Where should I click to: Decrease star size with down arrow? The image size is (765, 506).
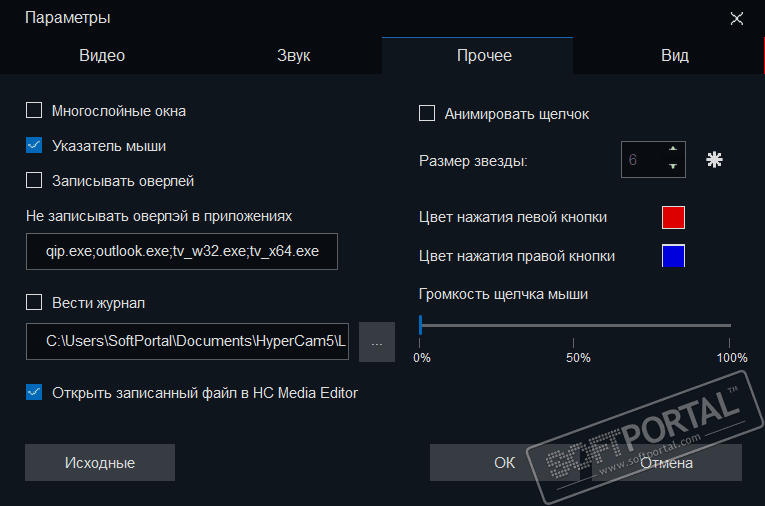click(673, 167)
